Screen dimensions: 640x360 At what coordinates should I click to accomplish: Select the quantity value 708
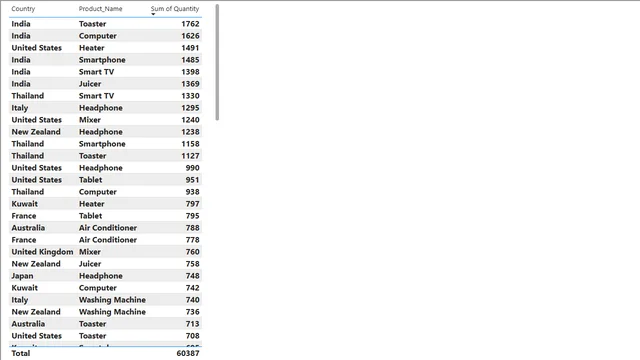pos(192,336)
